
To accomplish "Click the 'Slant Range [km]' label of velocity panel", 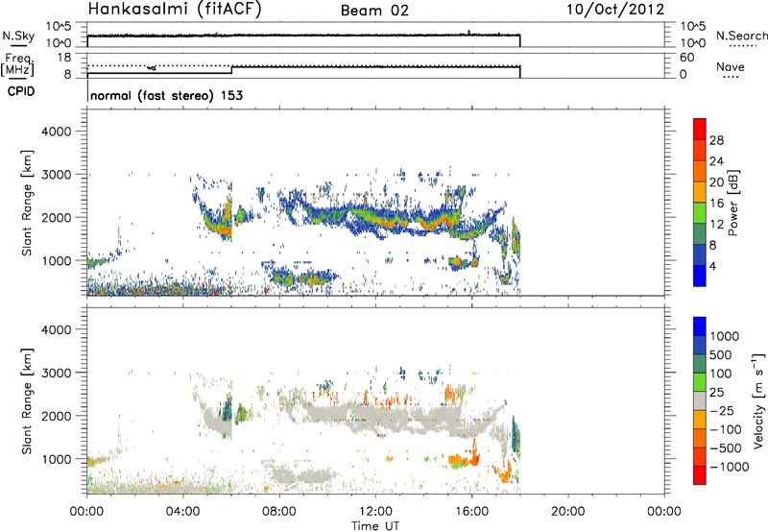I will 27,401.
